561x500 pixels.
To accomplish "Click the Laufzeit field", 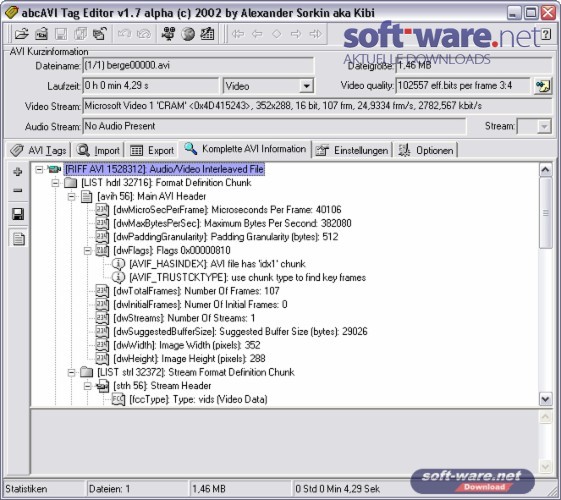I will coord(150,86).
